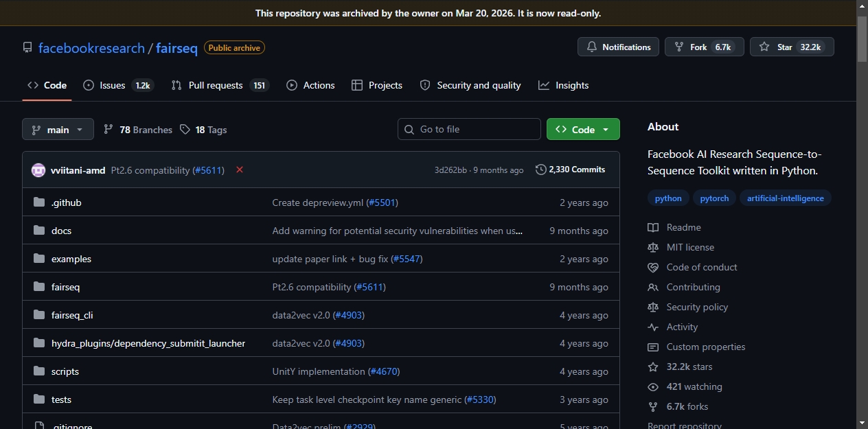View the 18 Tags link
This screenshot has width=868, height=429.
(x=203, y=129)
